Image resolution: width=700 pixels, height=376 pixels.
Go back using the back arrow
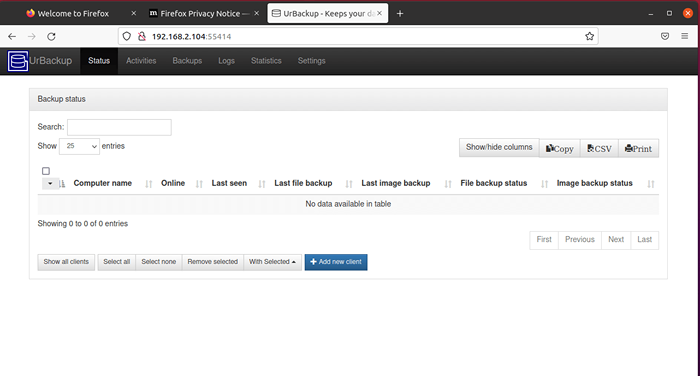[x=12, y=37]
